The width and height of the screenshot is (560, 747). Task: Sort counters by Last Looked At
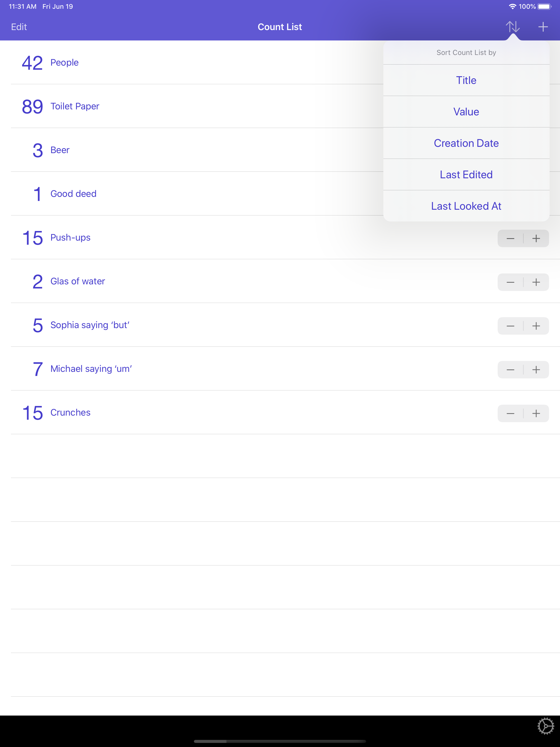466,206
